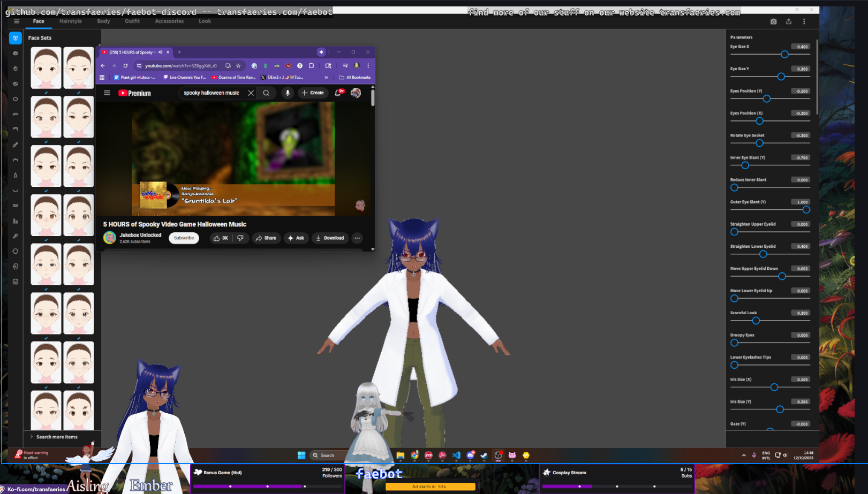Subscribe to Jukebox Unlocked channel
868x494 pixels.
tap(184, 238)
